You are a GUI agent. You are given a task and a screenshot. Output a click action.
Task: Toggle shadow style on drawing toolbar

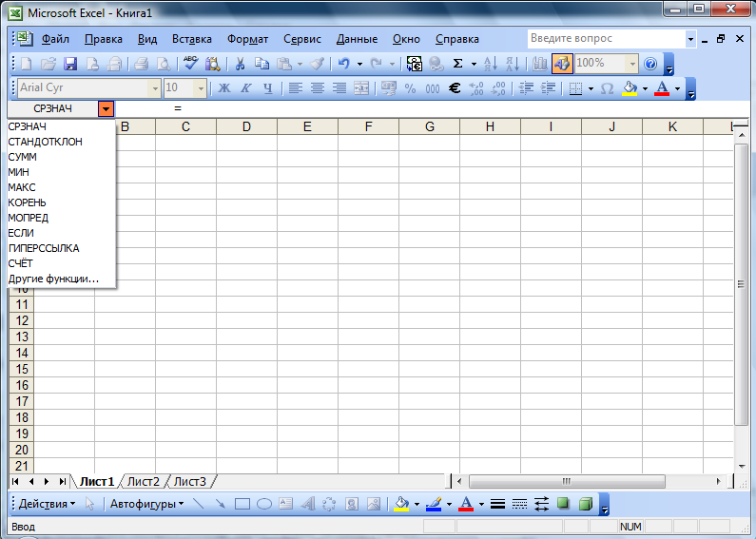pos(563,504)
